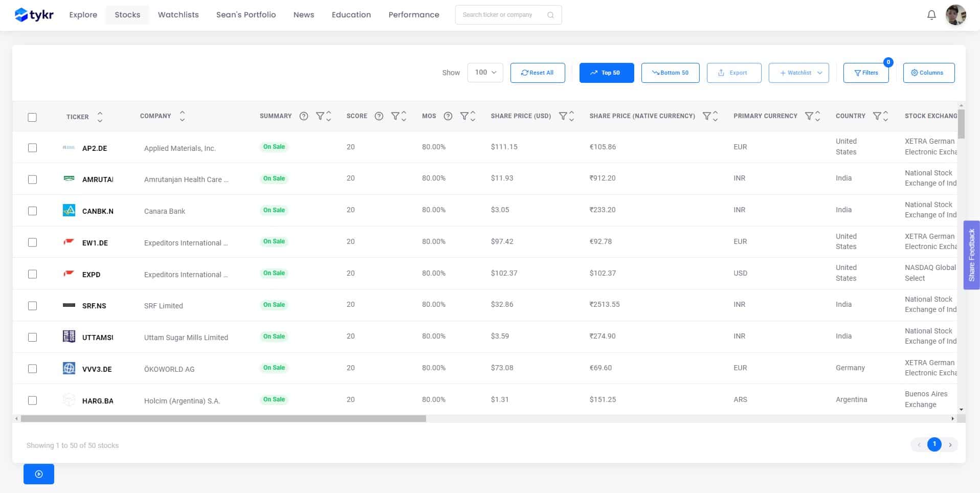Show the Top 50 stocks
Image resolution: width=980 pixels, height=493 pixels.
pos(607,73)
